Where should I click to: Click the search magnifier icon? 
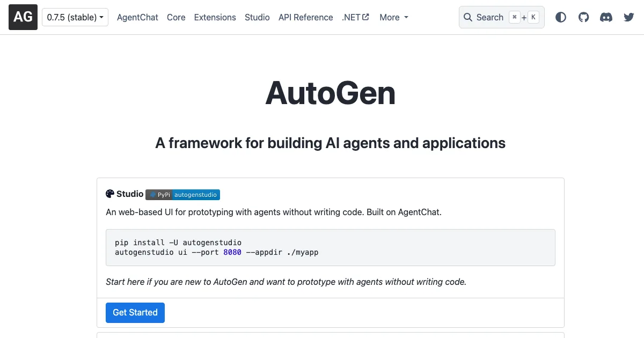[468, 17]
